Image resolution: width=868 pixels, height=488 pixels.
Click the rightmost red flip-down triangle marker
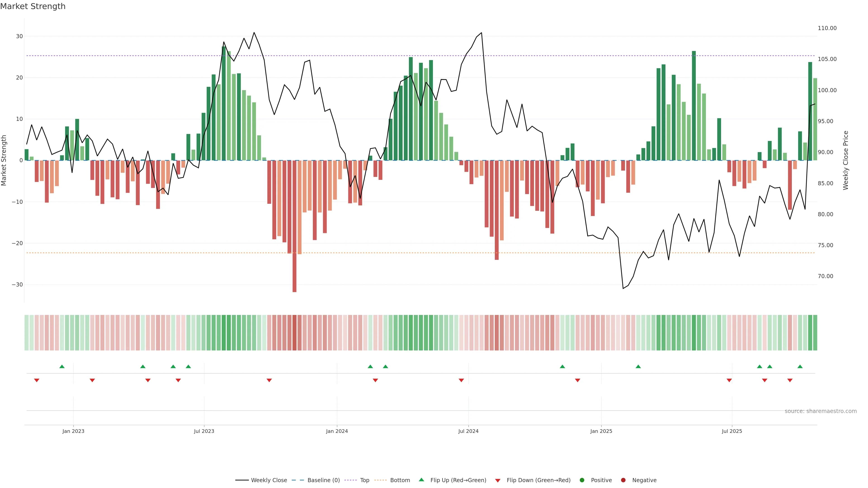coord(790,380)
